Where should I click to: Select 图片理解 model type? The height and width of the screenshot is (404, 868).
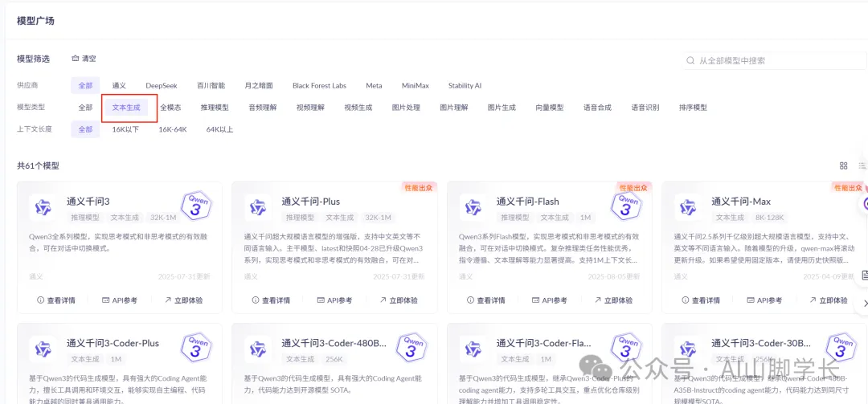coord(454,108)
